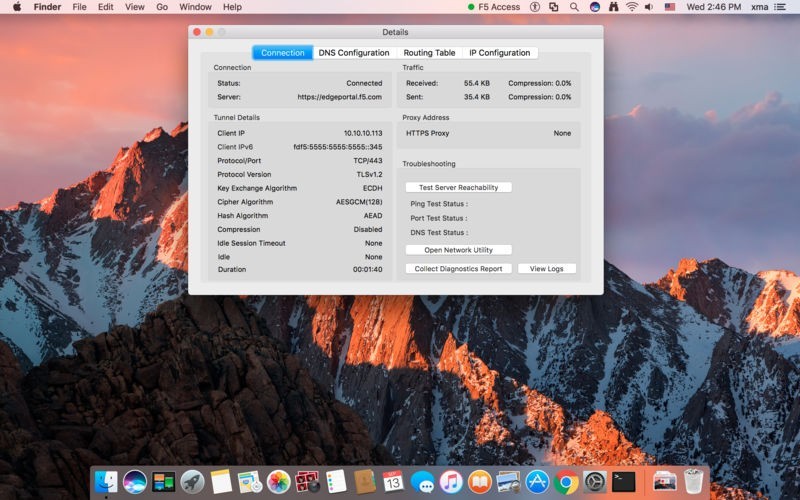Select the IP Configuration tab
This screenshot has height=500, width=800.
pyautogui.click(x=499, y=53)
